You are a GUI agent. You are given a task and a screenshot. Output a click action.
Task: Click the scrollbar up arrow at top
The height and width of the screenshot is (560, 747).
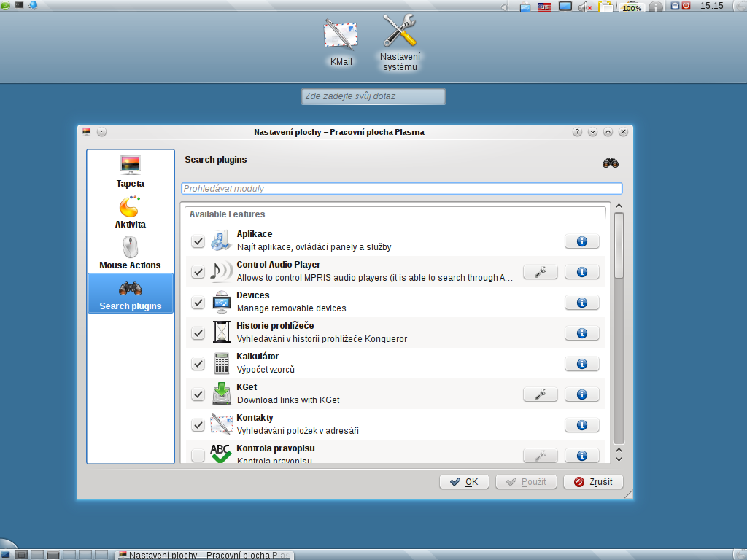tap(619, 206)
